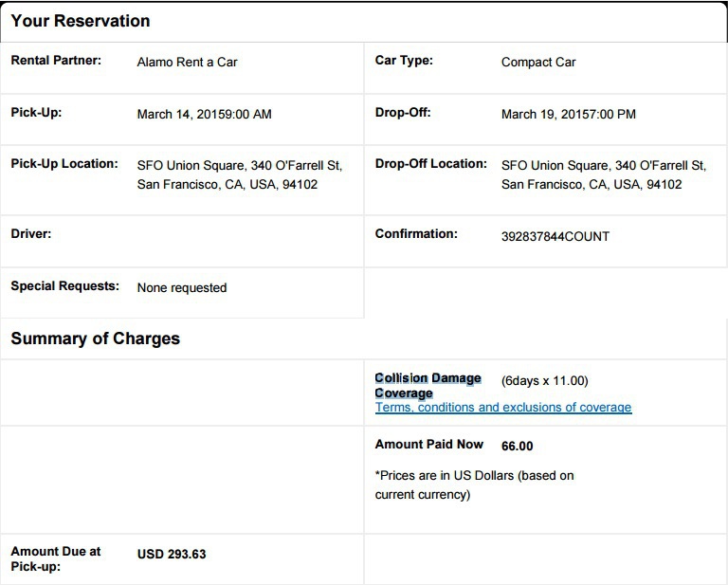Click the 'Summary of Charges' heading
The image size is (728, 585).
(x=95, y=338)
